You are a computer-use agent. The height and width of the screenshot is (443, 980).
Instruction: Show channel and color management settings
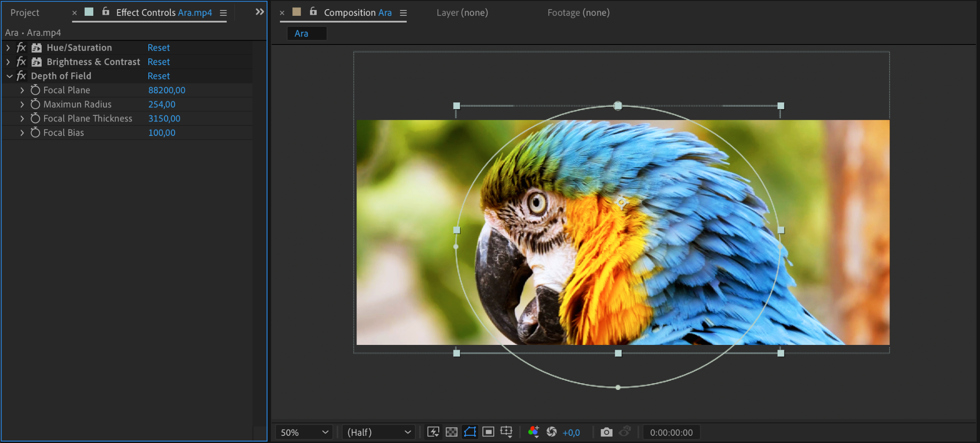(534, 432)
